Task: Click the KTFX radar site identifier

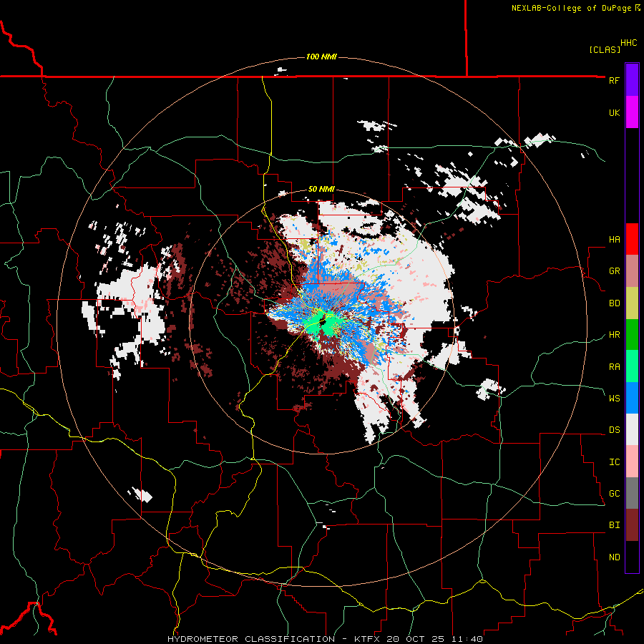Action: coord(368,639)
